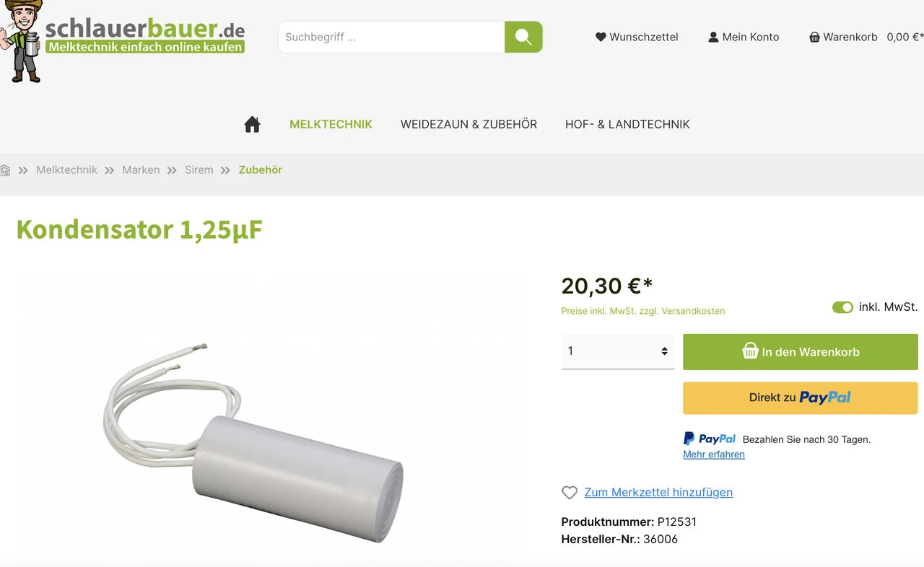Open the home icon in navigation
The height and width of the screenshot is (567, 924).
[x=252, y=124]
